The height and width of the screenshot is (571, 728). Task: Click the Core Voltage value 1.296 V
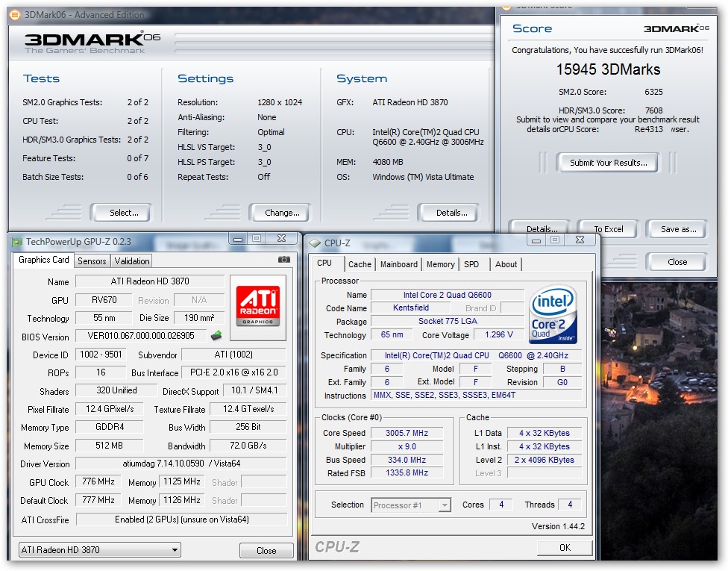pos(499,334)
